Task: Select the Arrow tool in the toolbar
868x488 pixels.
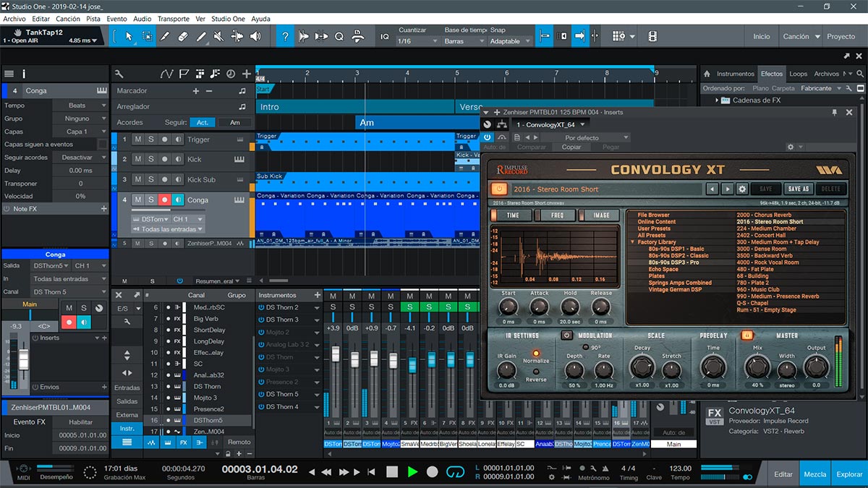Action: [x=129, y=36]
